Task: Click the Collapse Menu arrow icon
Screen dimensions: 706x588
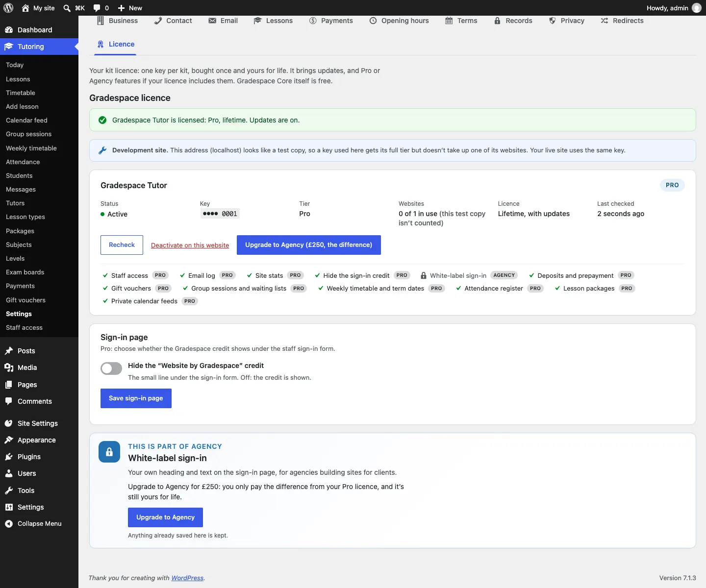Action: [9, 524]
